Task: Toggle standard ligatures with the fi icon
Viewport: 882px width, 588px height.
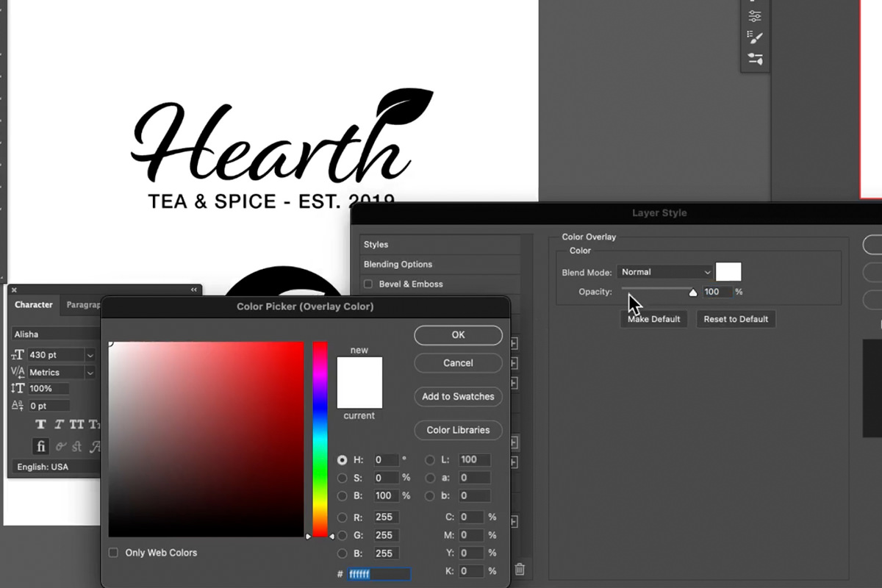Action: click(40, 446)
